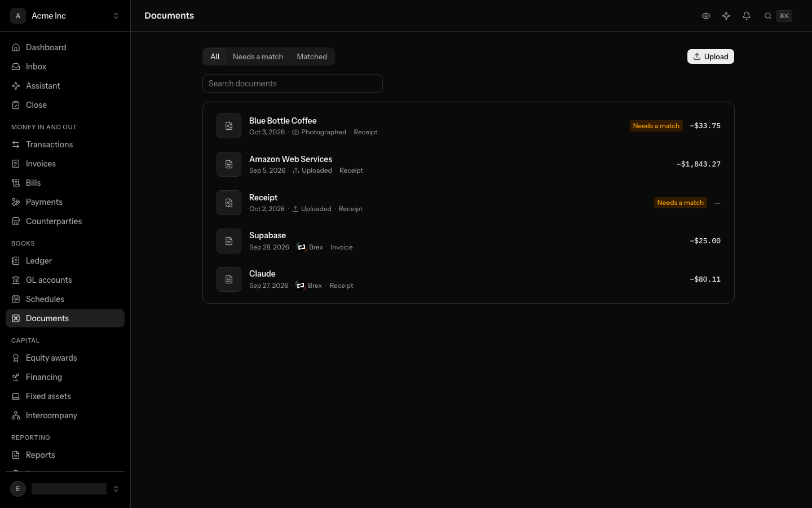Screen dimensions: 812x508
Task: Open Assistant from the sidebar
Action: point(65,86)
